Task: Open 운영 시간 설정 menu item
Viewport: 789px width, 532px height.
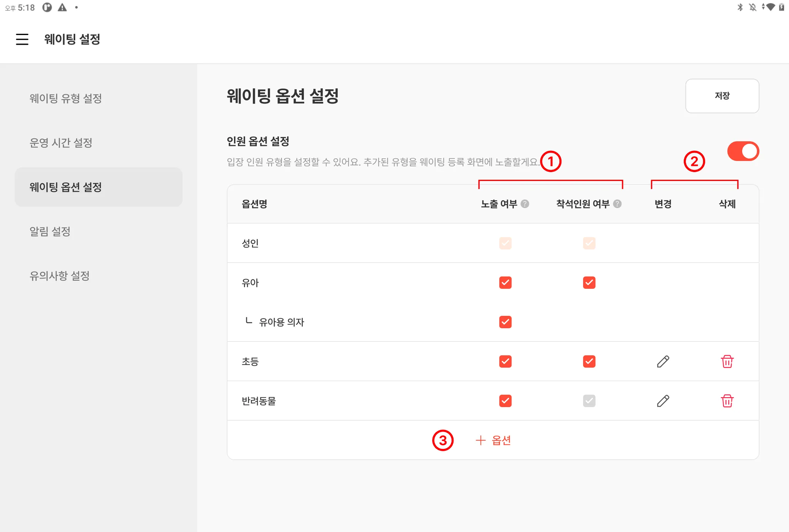Action: pyautogui.click(x=61, y=143)
